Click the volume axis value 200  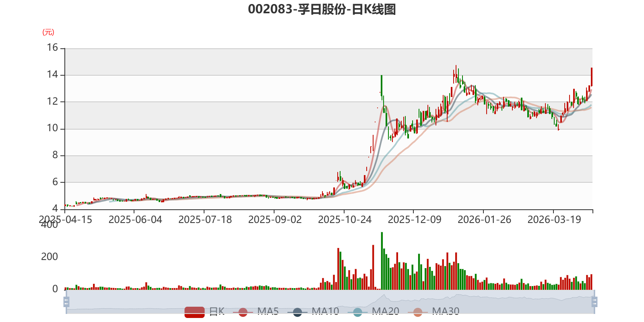pyautogui.click(x=50, y=257)
